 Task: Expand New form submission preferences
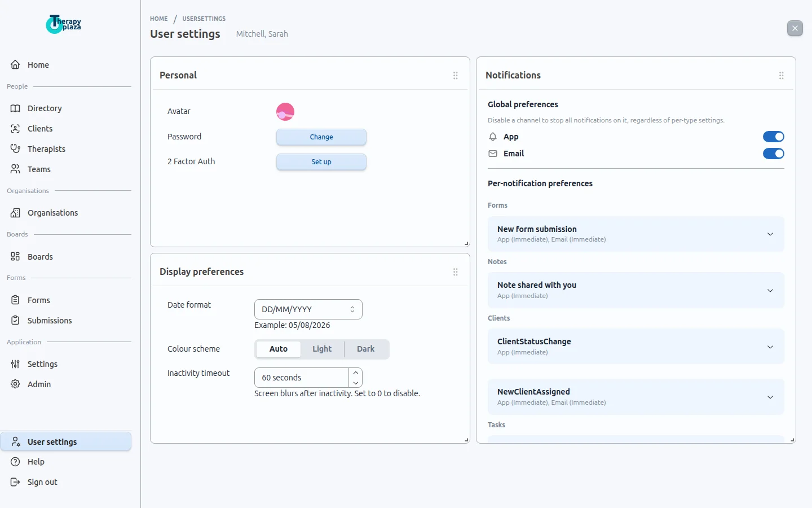pos(636,234)
